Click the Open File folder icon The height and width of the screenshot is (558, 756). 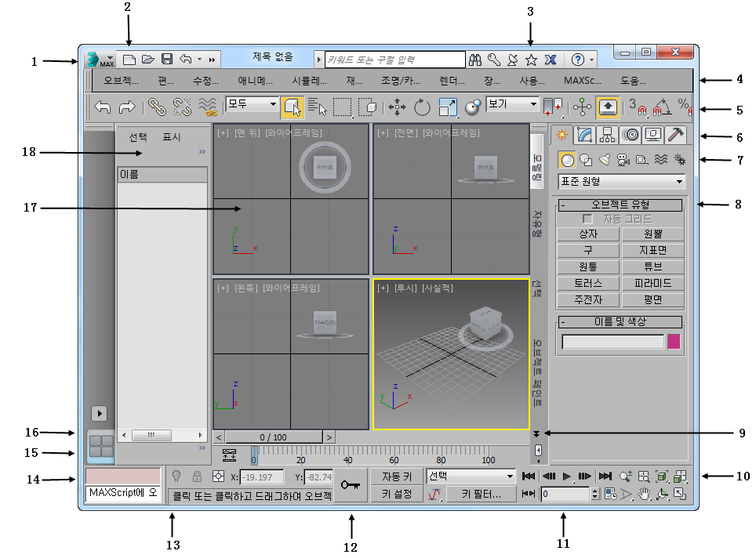point(148,60)
